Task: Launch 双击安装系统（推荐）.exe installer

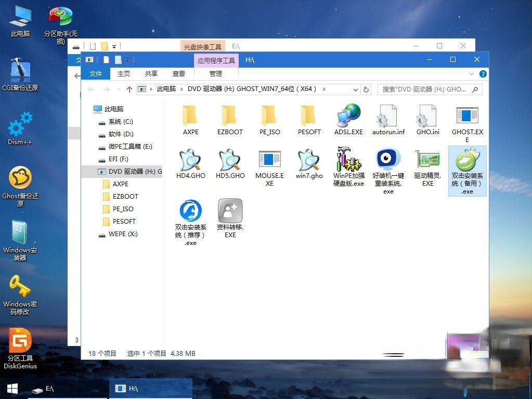Action: coord(190,218)
